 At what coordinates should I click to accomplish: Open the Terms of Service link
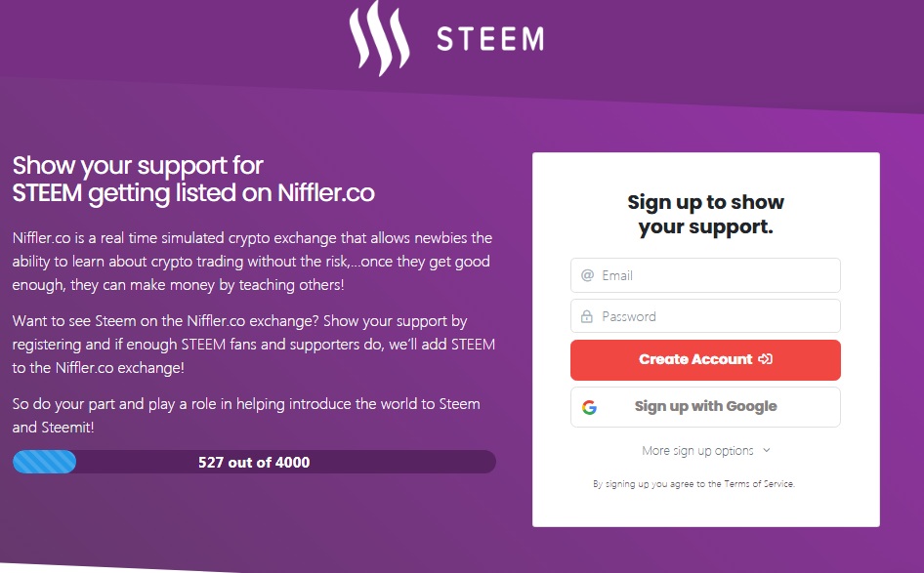759,484
